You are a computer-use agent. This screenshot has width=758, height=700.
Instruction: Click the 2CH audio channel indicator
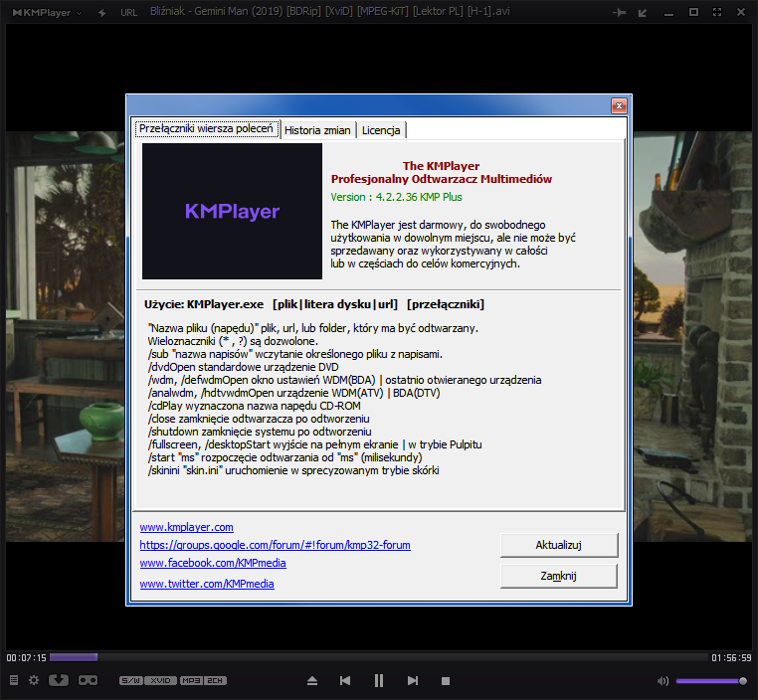pos(215,680)
